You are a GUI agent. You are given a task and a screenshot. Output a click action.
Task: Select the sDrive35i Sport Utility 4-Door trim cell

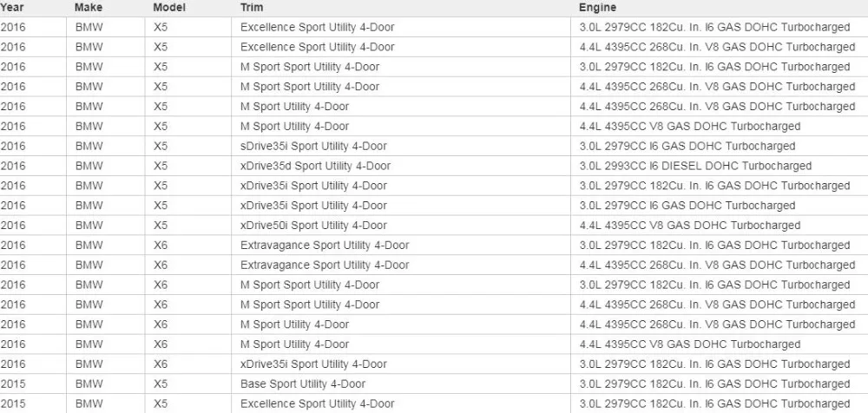click(x=314, y=146)
